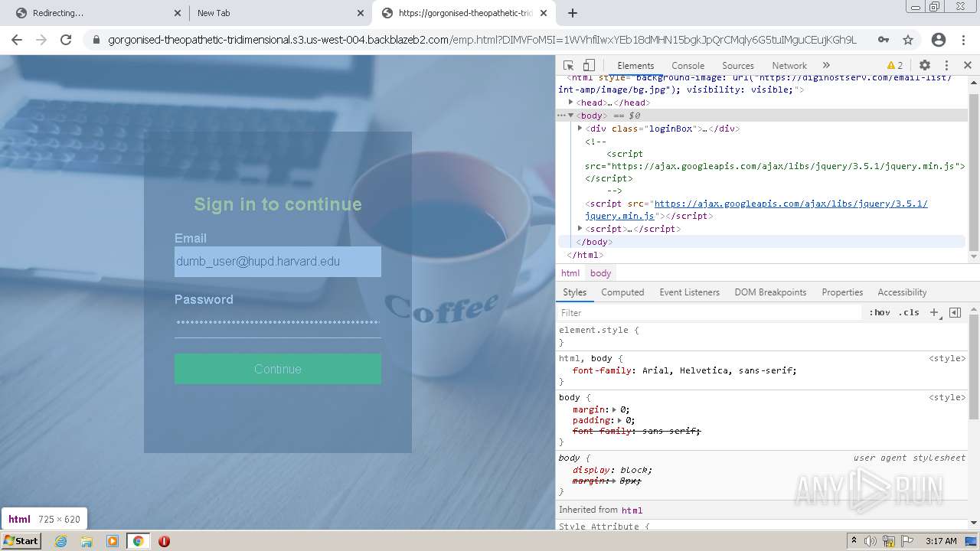The image size is (980, 551).
Task: Collapse the body element node
Action: 570,116
